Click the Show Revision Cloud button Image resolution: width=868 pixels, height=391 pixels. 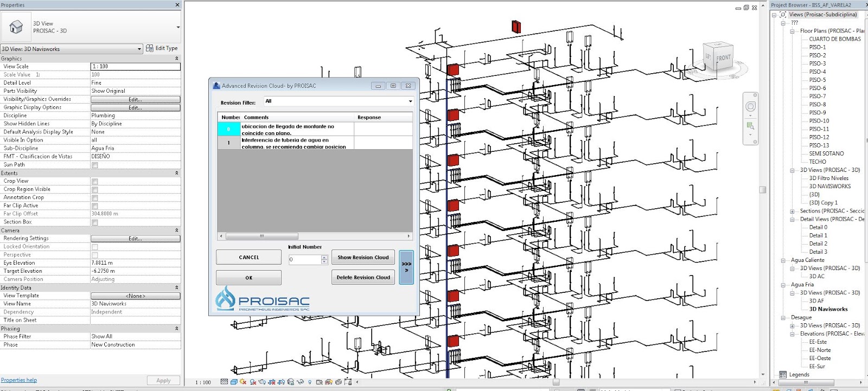point(363,257)
